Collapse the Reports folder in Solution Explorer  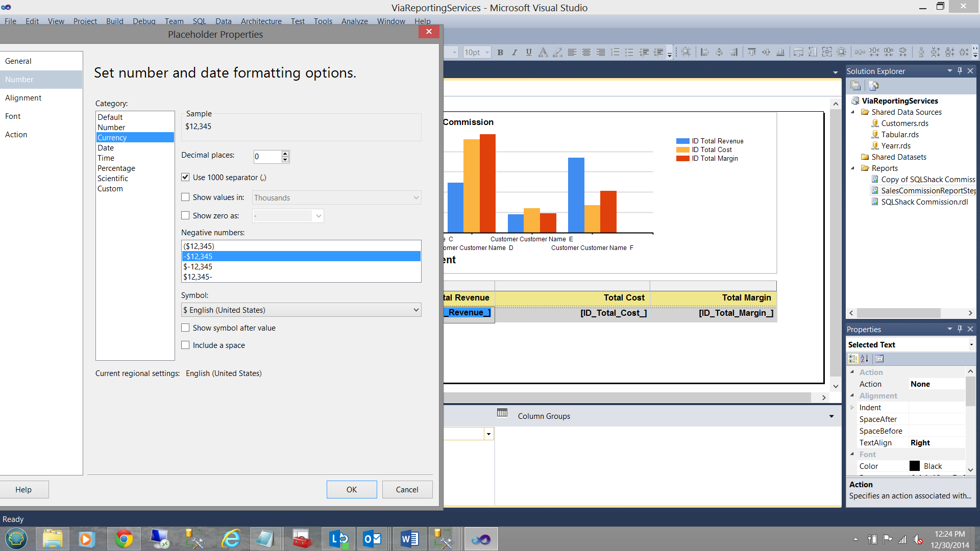[852, 168]
